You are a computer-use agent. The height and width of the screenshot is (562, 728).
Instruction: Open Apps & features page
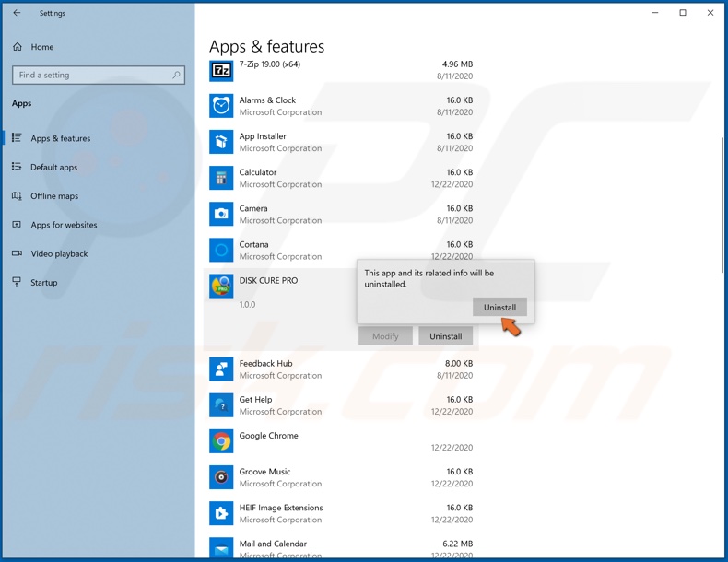click(x=60, y=138)
